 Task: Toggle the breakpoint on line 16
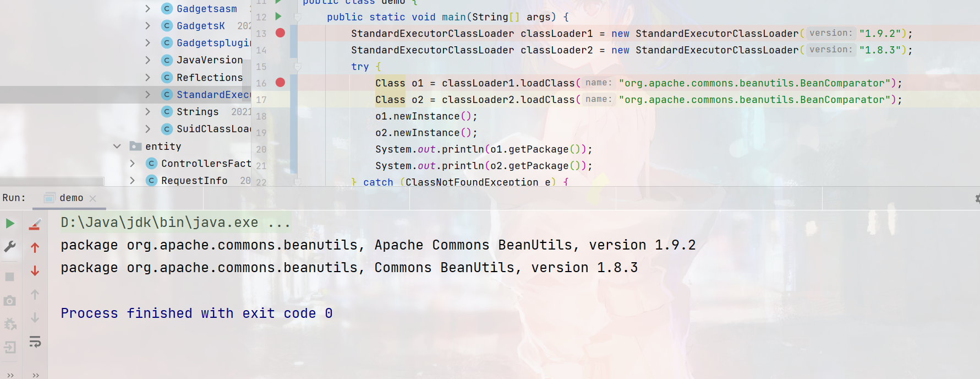point(280,83)
